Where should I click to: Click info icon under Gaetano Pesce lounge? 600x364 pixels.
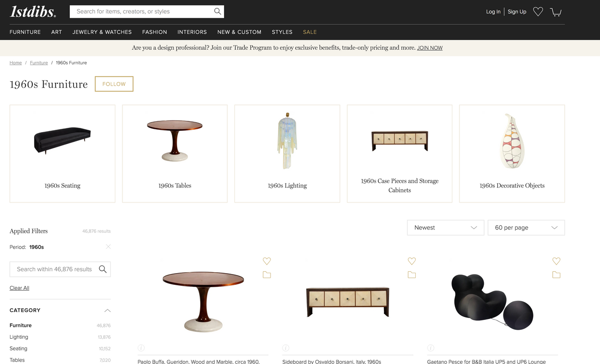pos(431,348)
